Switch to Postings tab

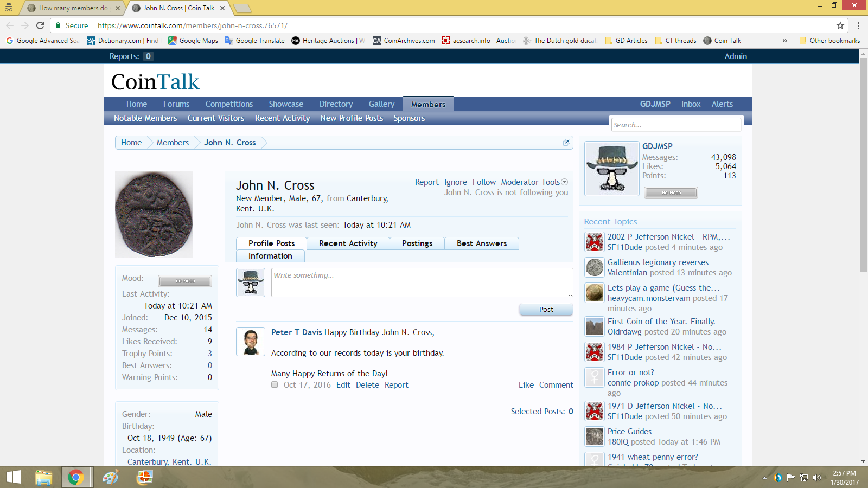[417, 243]
